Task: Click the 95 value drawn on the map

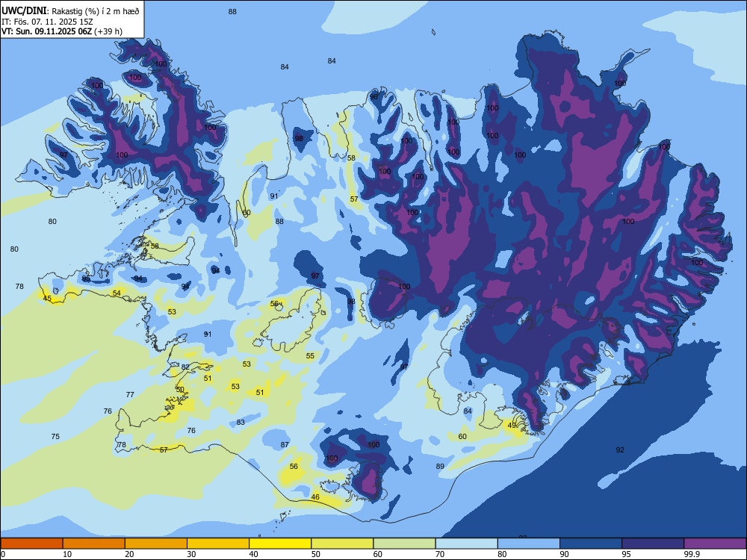Action: tap(86, 279)
